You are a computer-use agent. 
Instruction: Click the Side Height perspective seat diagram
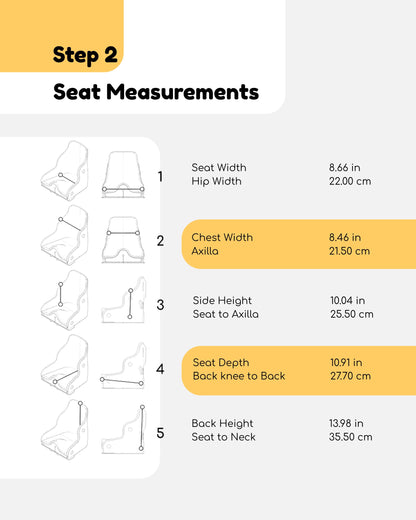tap(65, 300)
